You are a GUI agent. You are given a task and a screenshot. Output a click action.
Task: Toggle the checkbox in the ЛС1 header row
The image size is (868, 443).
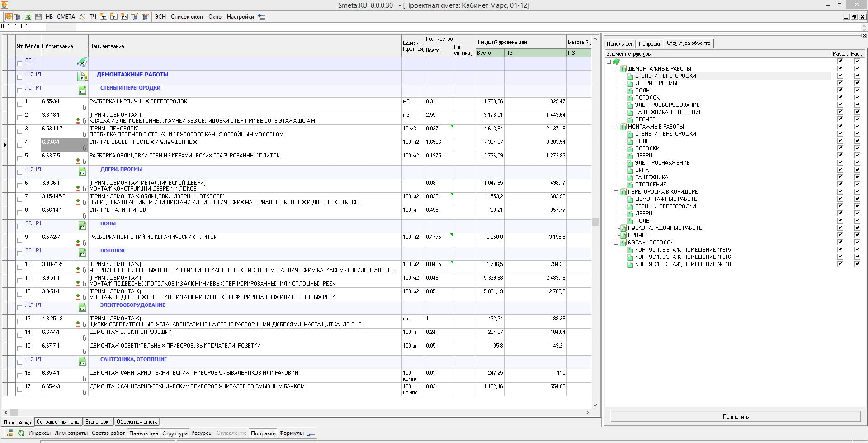click(x=19, y=63)
